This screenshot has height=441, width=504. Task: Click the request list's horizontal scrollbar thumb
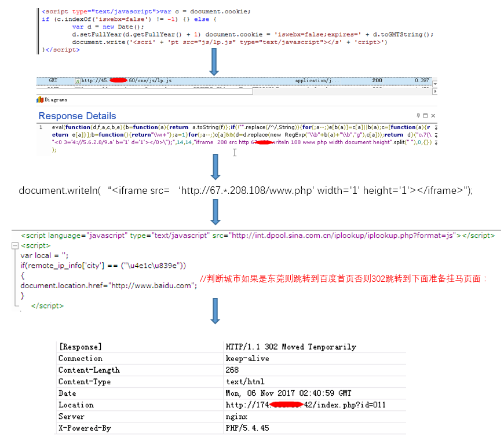(145, 91)
